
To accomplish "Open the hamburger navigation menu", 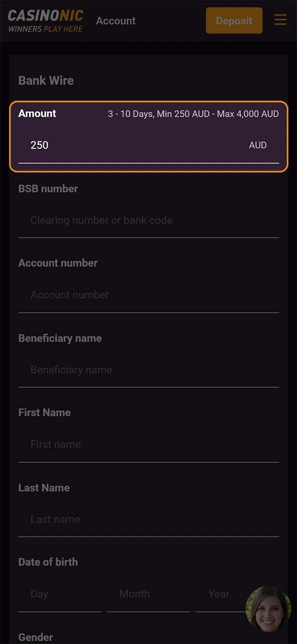I will coord(280,20).
